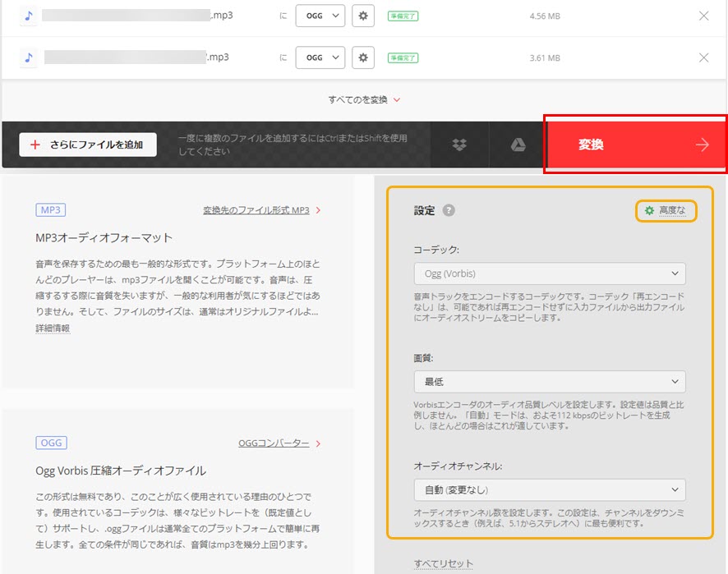The height and width of the screenshot is (574, 728).
Task: Open OGG format dropdown for first file
Action: tap(320, 16)
